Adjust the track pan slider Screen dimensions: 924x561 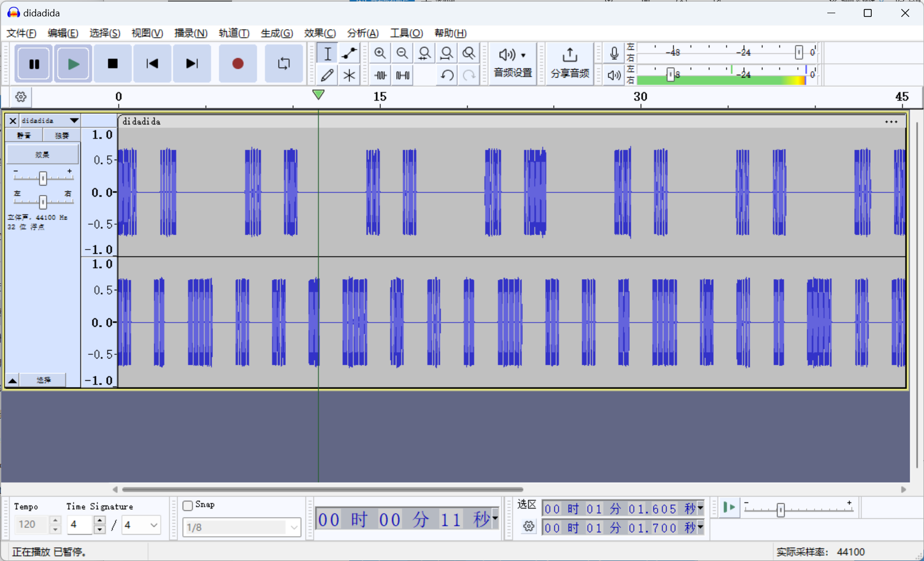43,201
